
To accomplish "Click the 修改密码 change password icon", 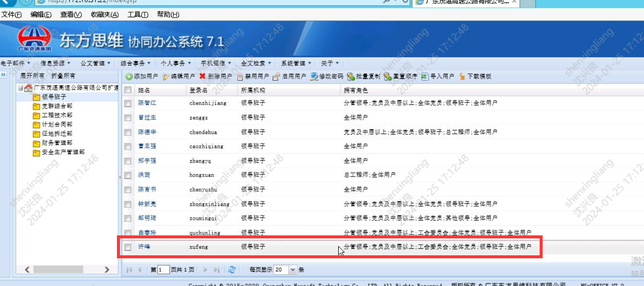I will [x=314, y=77].
